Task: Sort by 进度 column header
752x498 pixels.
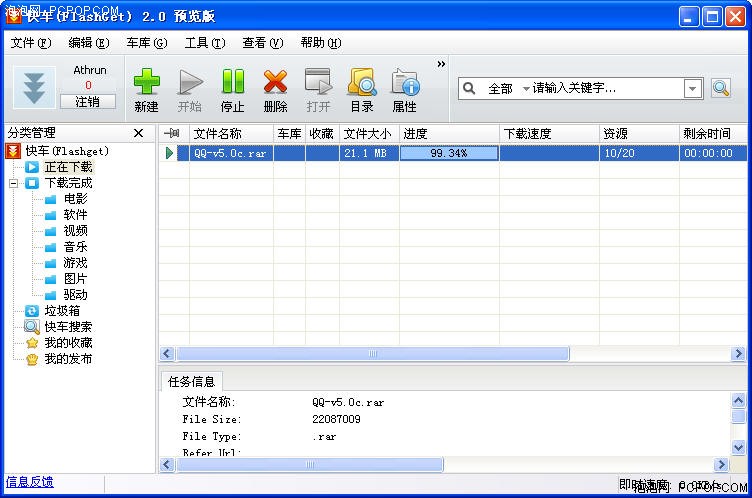Action: pyautogui.click(x=449, y=133)
